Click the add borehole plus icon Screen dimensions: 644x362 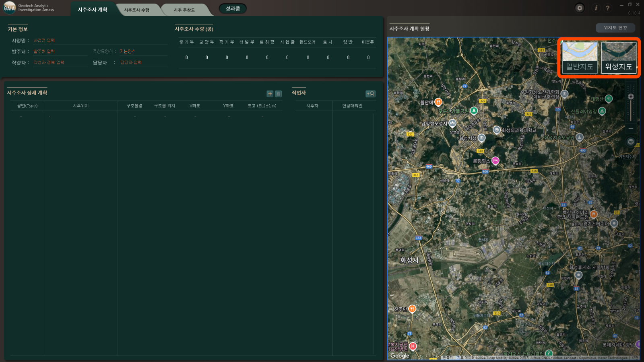[x=270, y=94]
